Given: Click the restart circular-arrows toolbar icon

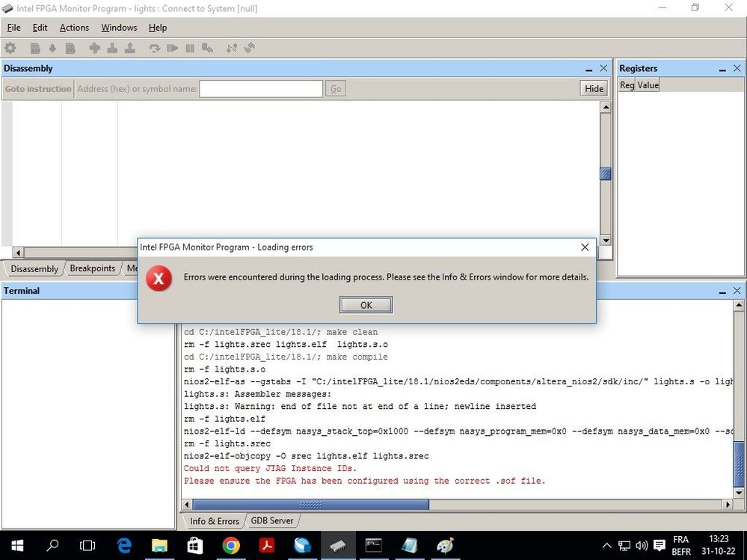Looking at the screenshot, I should (250, 48).
